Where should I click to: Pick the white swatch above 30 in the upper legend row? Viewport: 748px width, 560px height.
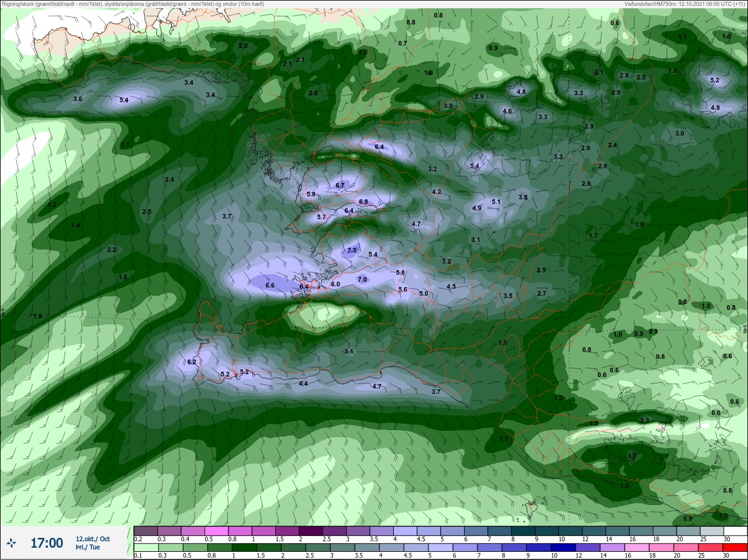coord(735,531)
